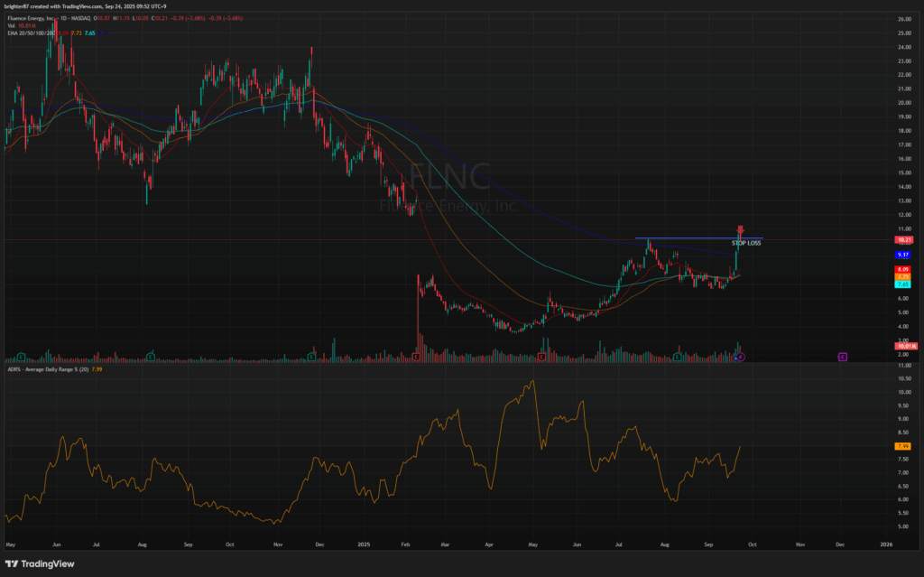This screenshot has width=924, height=577.
Task: Click the closing price value C10.21
Action: coord(159,18)
